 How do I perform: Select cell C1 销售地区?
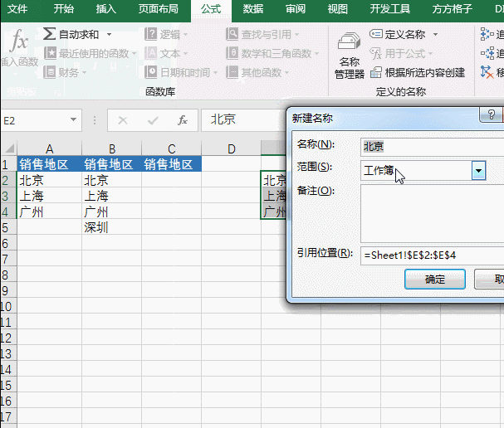[171, 164]
